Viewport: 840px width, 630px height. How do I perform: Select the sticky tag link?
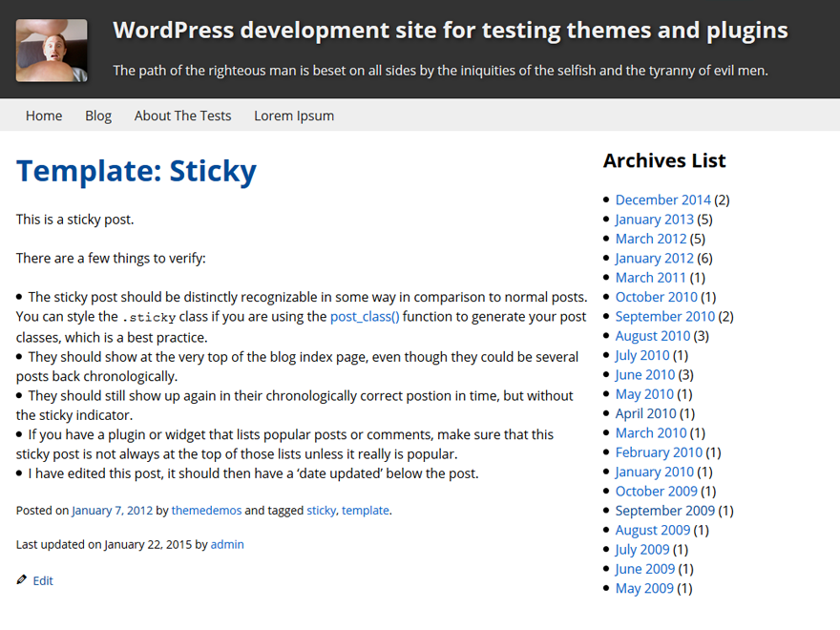click(x=321, y=511)
